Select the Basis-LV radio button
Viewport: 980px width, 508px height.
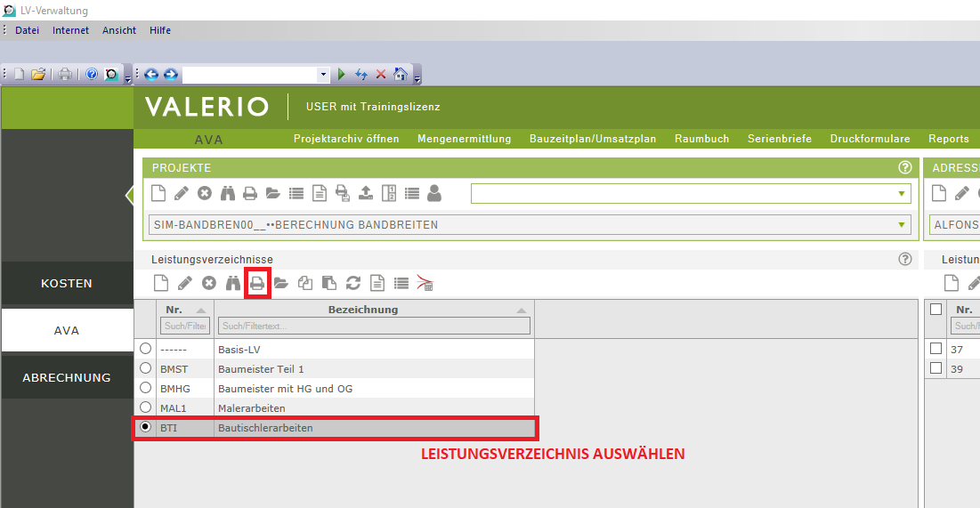(x=146, y=349)
